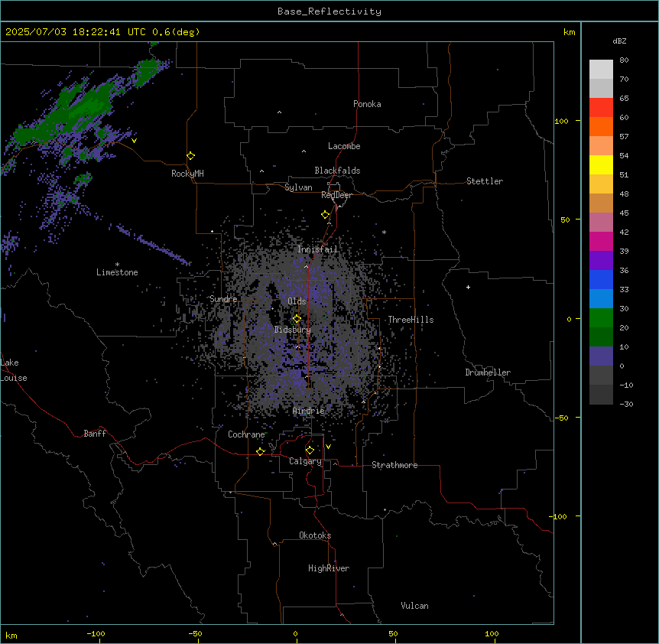Click the yellow diamond marker above RockyMH
This screenshot has height=644, width=659.
click(x=190, y=156)
